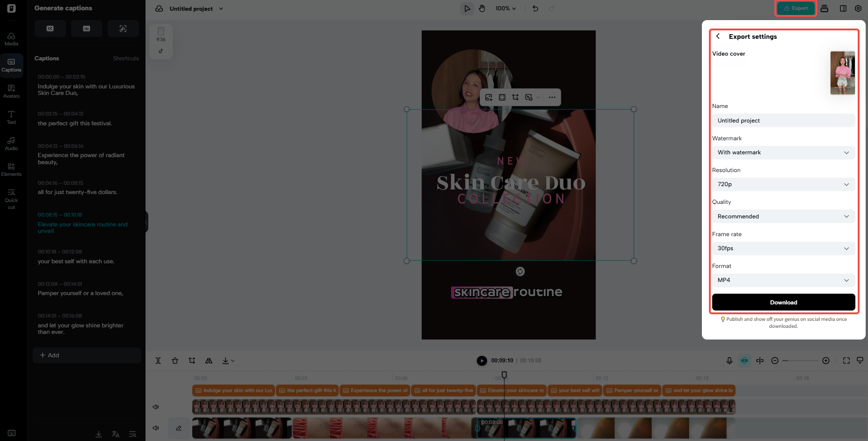Click the delete clip icon above the timeline
The width and height of the screenshot is (868, 441).
tap(175, 361)
